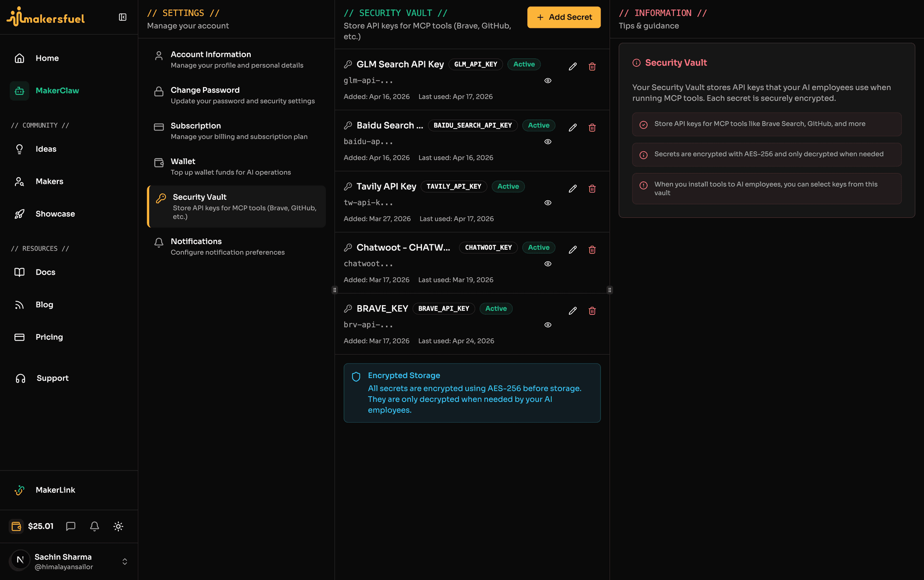The height and width of the screenshot is (580, 924).
Task: Click the Home house icon
Action: 19,58
